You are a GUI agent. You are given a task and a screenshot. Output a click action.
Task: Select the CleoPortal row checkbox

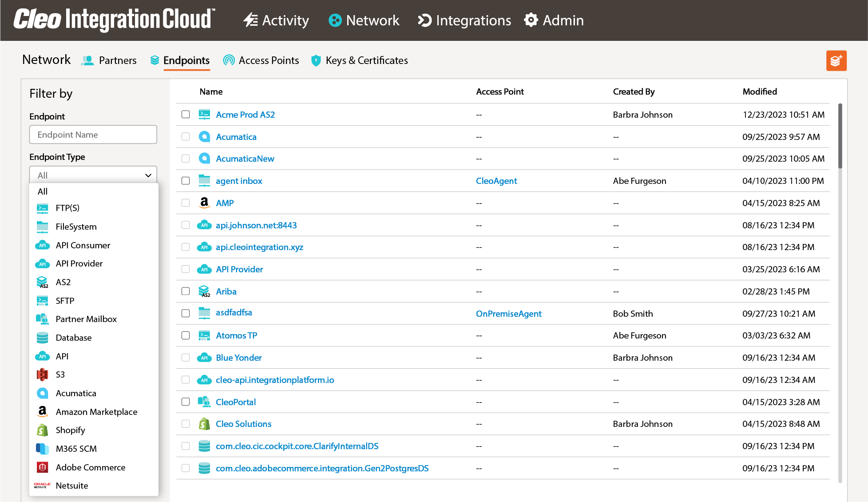[186, 402]
